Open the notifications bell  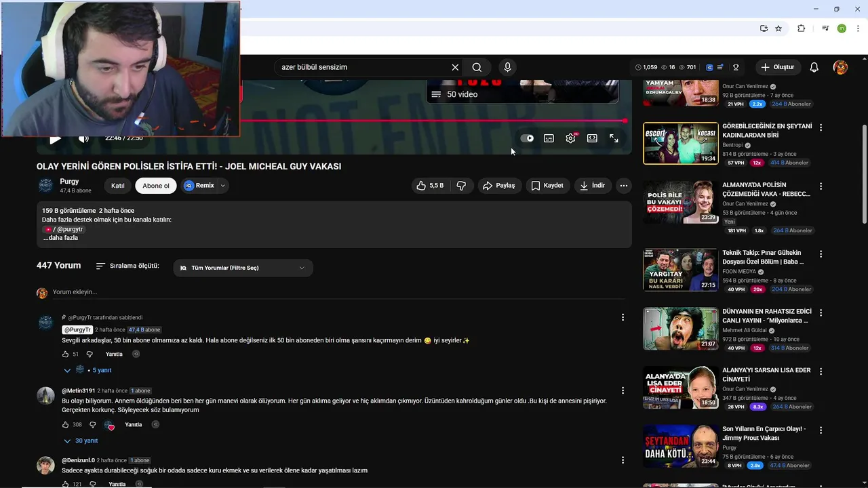(814, 67)
